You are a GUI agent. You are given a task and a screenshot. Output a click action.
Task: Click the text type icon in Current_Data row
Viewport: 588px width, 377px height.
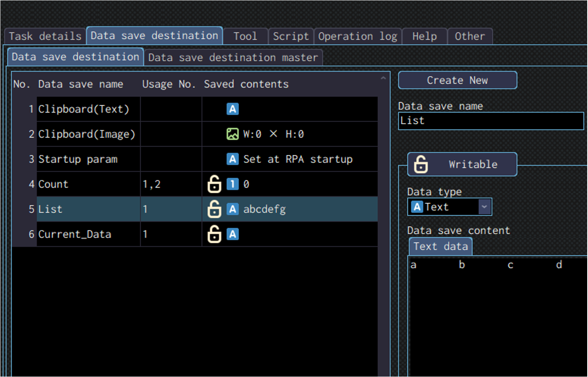click(x=233, y=234)
